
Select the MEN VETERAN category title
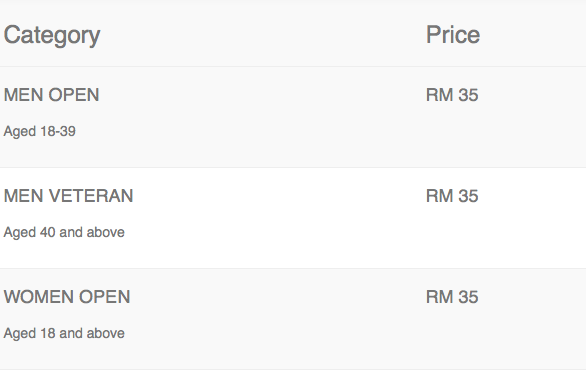(x=68, y=196)
